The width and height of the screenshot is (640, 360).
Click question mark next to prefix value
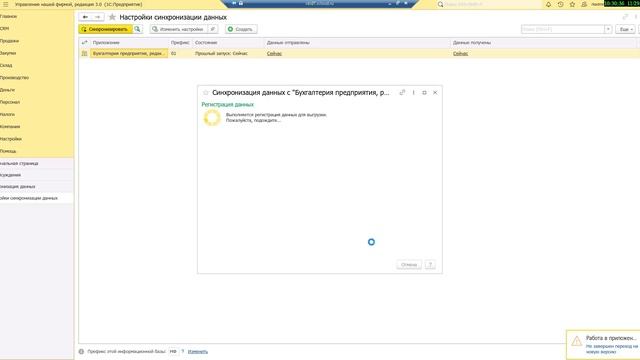point(182,351)
